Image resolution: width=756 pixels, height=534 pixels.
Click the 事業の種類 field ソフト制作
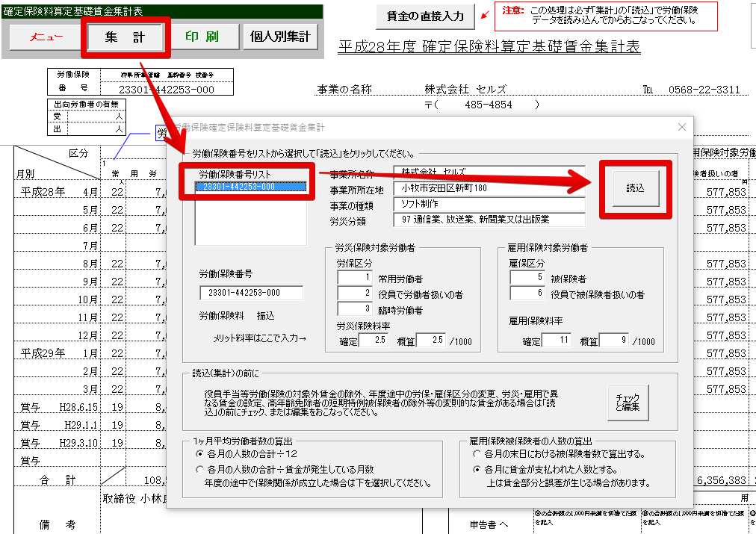pos(489,204)
